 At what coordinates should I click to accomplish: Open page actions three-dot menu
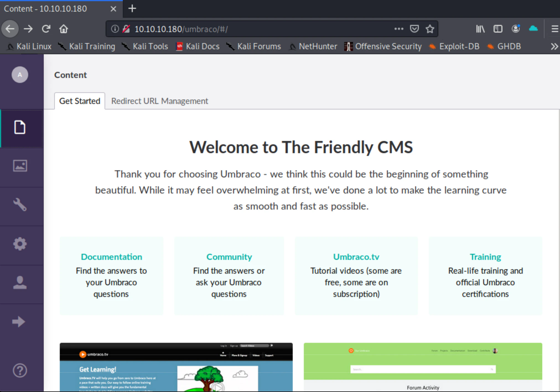pyautogui.click(x=399, y=29)
